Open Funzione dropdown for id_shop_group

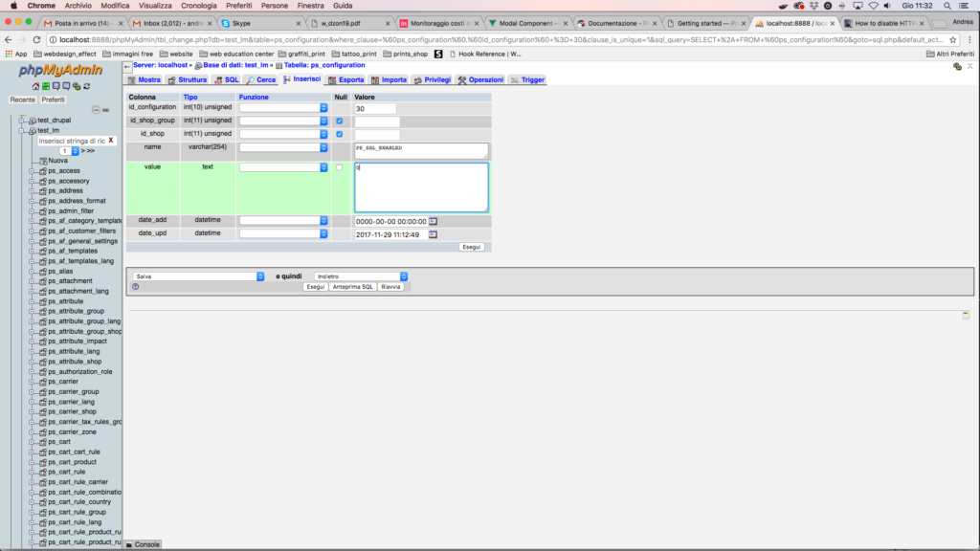[283, 121]
